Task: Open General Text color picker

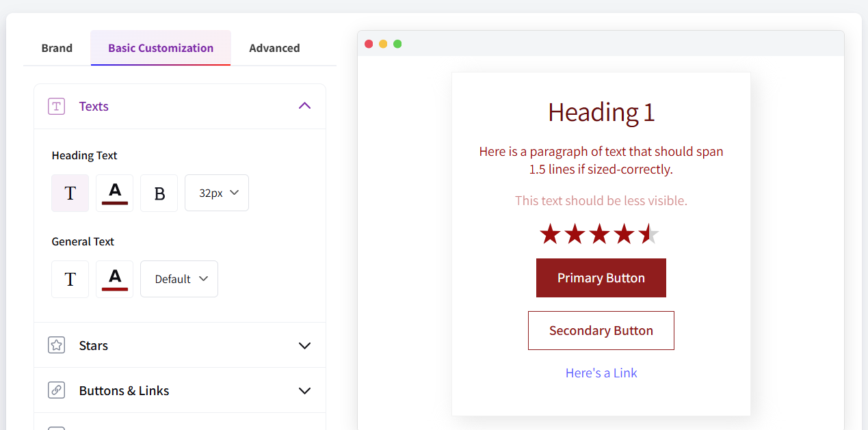Action: (x=115, y=279)
